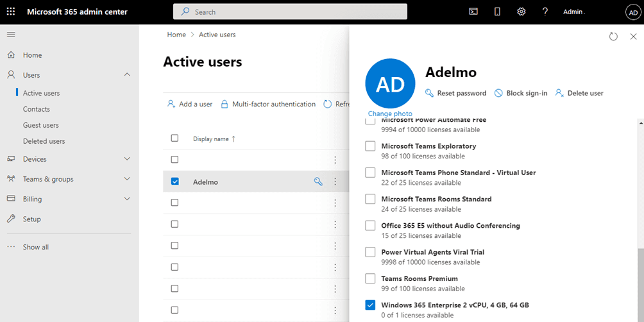Click the Add a user icon
The width and height of the screenshot is (644, 322).
click(171, 104)
